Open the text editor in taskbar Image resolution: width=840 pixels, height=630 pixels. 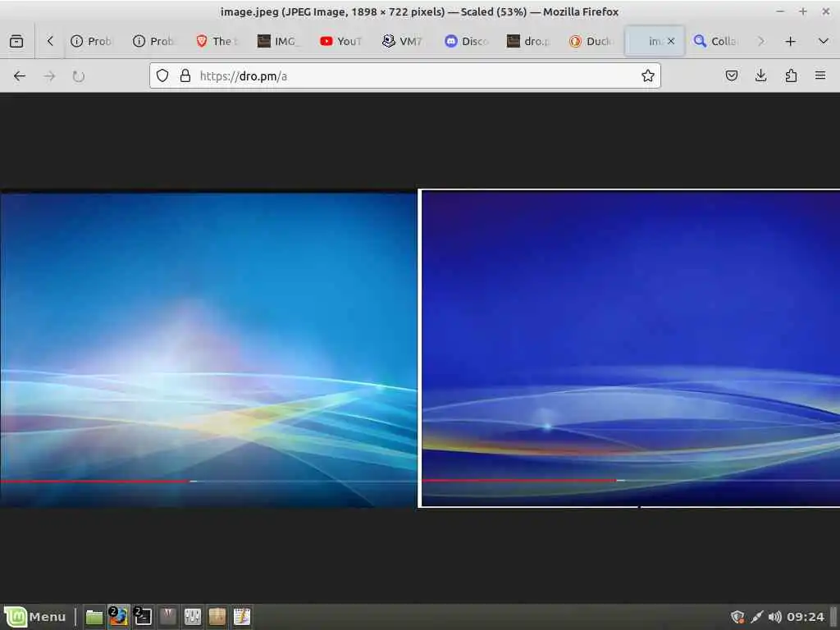(x=242, y=616)
